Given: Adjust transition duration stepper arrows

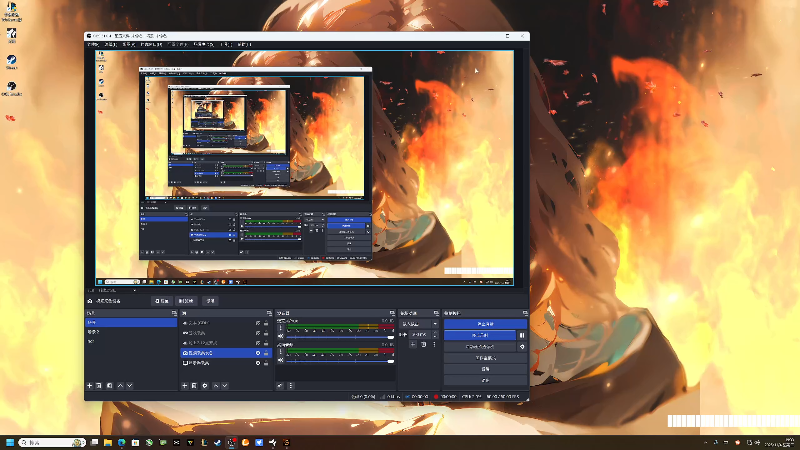Looking at the screenshot, I should point(435,335).
